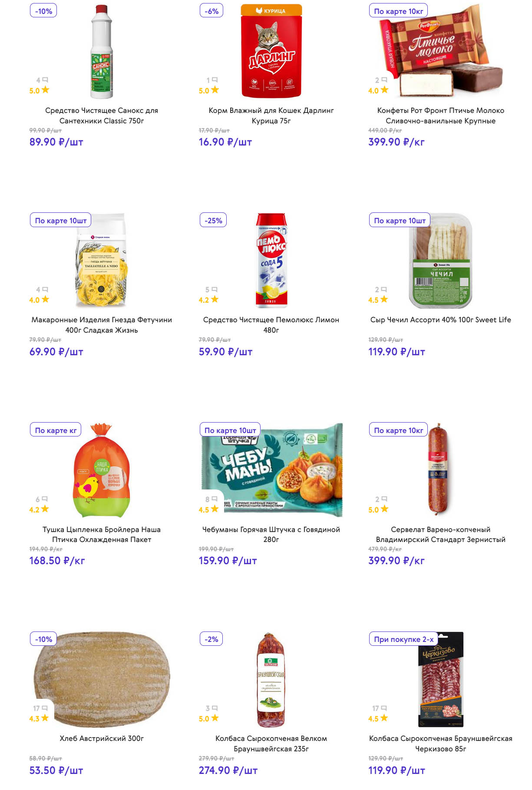Click the При покупке 2-х badge
532x790 pixels.
click(403, 639)
